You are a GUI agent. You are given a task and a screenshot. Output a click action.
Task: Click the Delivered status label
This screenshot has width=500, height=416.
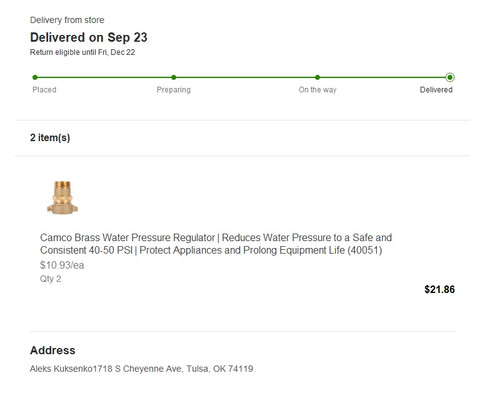click(436, 90)
